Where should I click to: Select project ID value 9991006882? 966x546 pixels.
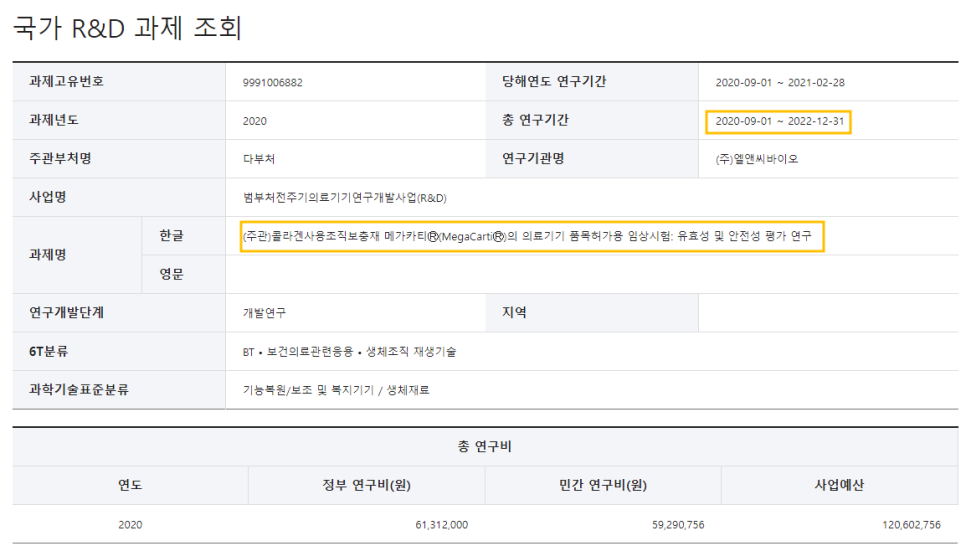coord(272,83)
